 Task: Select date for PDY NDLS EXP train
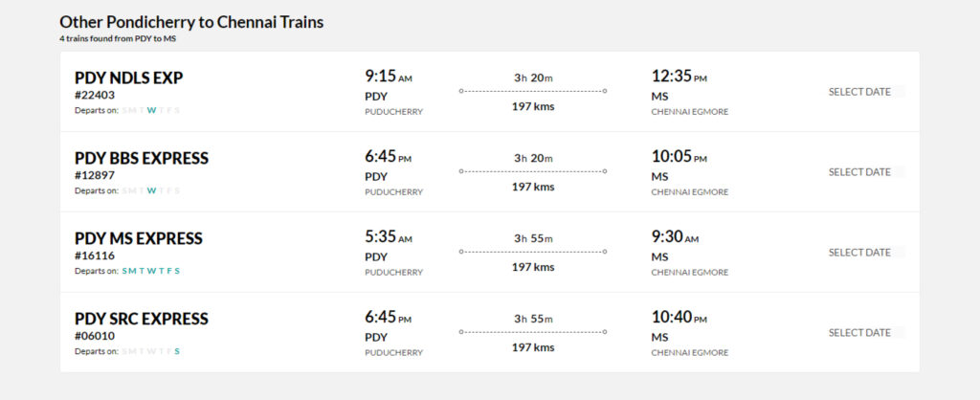pos(860,92)
